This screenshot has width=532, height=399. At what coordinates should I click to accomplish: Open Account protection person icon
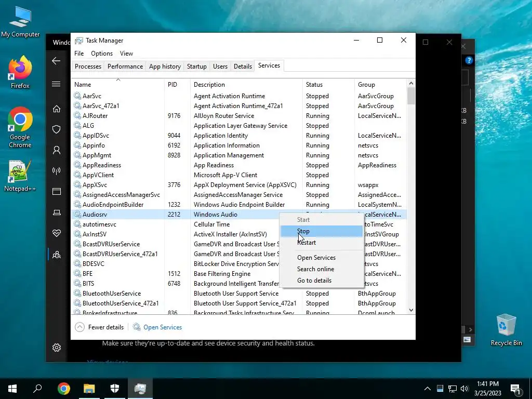56,150
